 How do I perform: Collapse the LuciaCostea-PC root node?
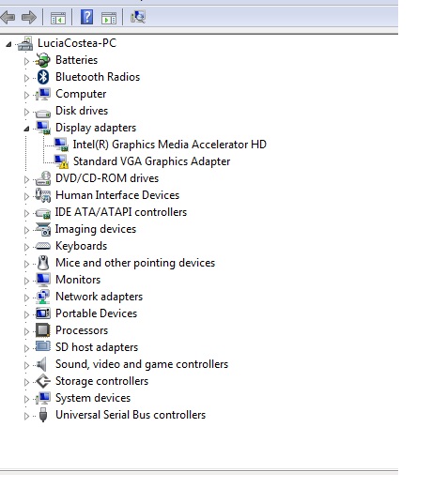pyautogui.click(x=8, y=44)
